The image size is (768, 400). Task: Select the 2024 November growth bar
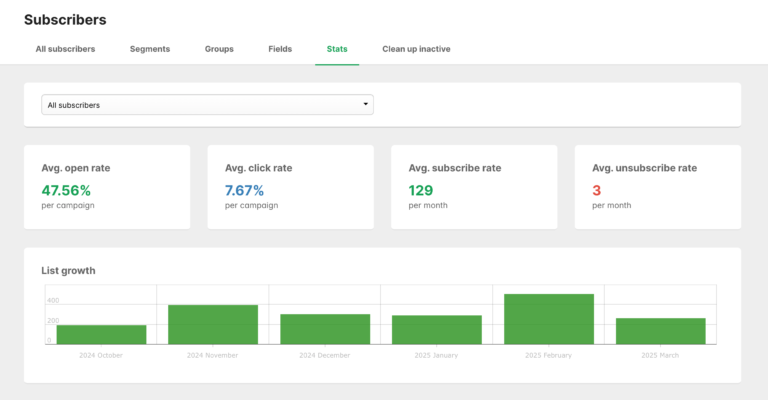coord(213,324)
